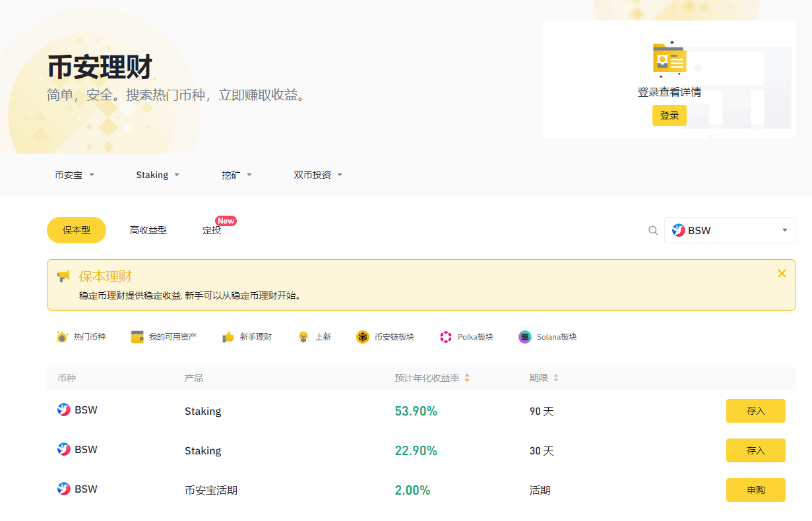Click BSW coin icon in 活期 row
Viewport: 812px width, 521px height.
click(x=64, y=489)
